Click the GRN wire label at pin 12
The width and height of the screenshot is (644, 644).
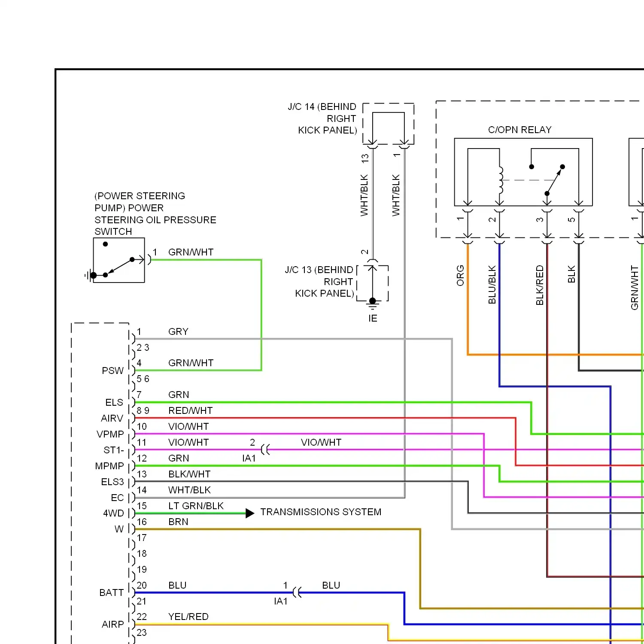(179, 458)
